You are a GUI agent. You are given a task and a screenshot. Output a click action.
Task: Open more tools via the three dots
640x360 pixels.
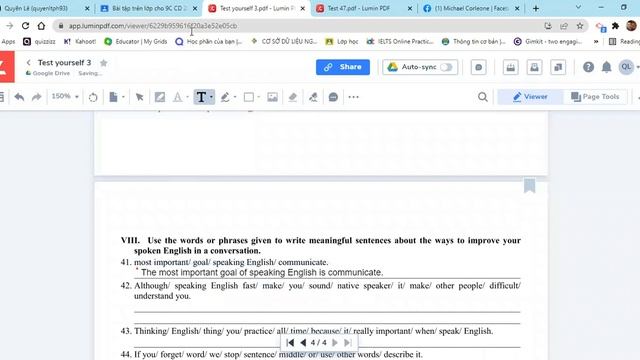[x=353, y=97]
